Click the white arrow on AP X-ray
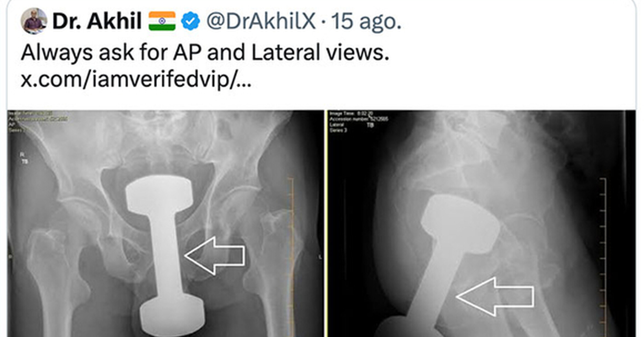The width and height of the screenshot is (644, 337). click(x=215, y=256)
